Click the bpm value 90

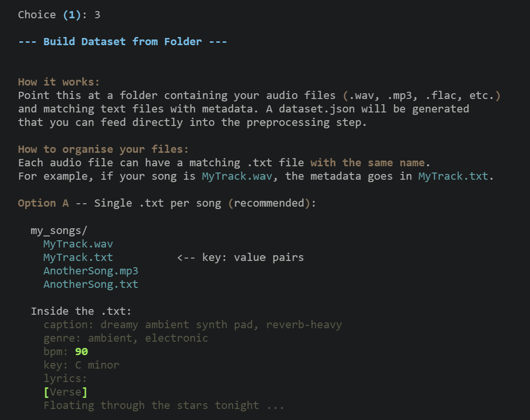coord(81,352)
